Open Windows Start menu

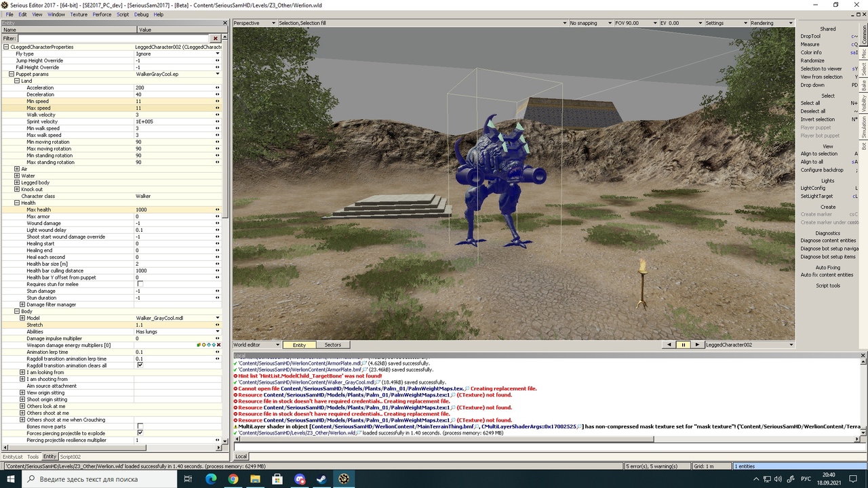(11, 479)
